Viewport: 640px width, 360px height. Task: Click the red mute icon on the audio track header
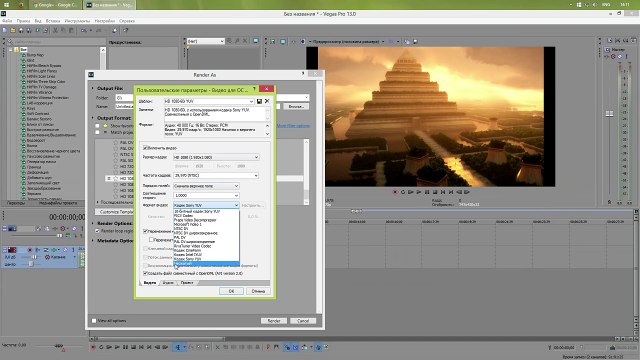click(47, 257)
